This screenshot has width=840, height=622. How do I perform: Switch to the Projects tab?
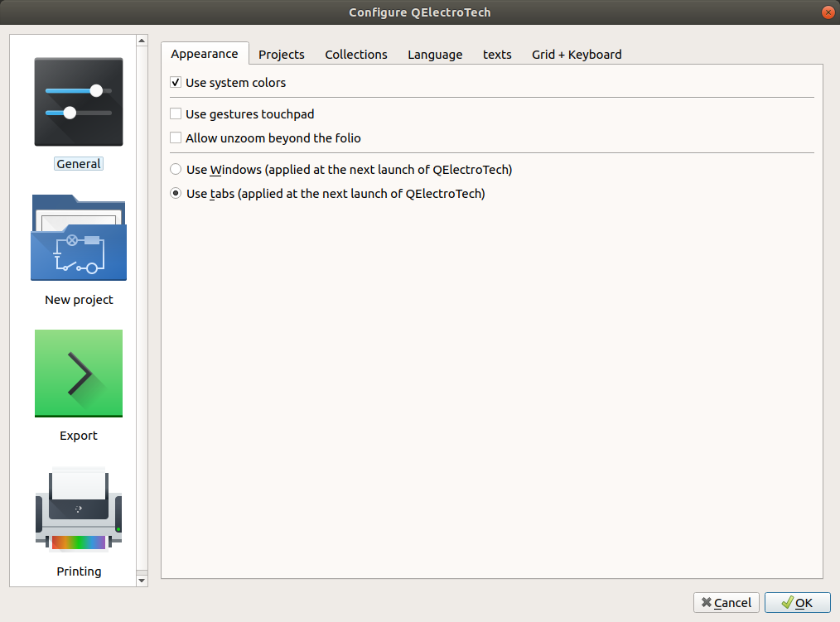tap(282, 54)
